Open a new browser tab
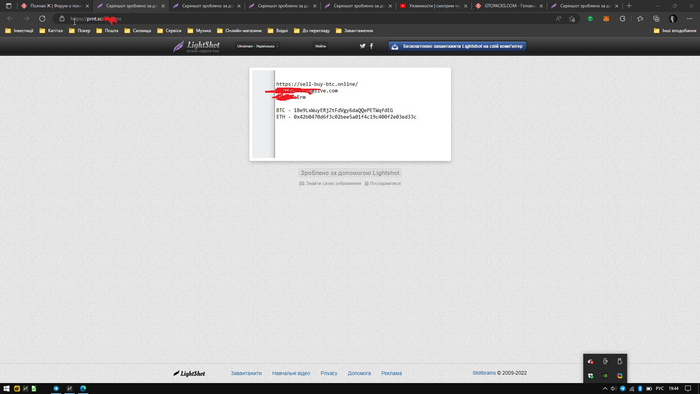700x394 pixels. 629,6
